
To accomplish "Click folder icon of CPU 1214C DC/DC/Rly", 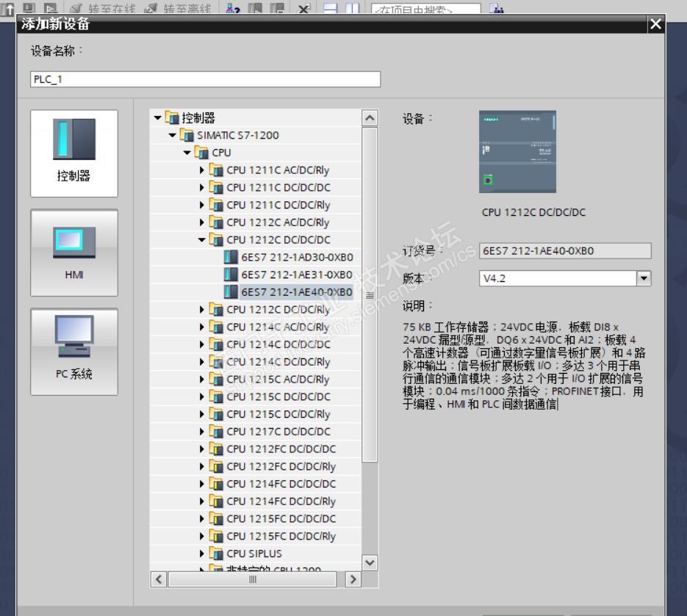I will coord(216,362).
